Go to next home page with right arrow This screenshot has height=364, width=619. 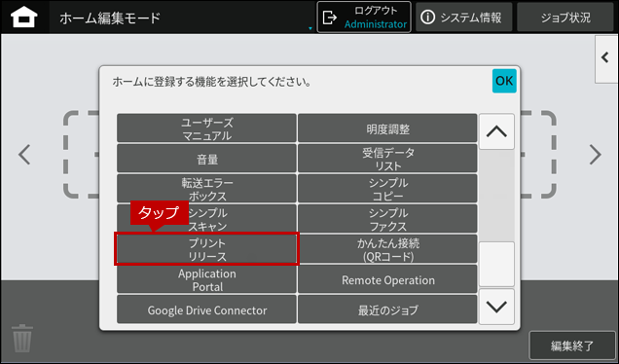point(595,155)
